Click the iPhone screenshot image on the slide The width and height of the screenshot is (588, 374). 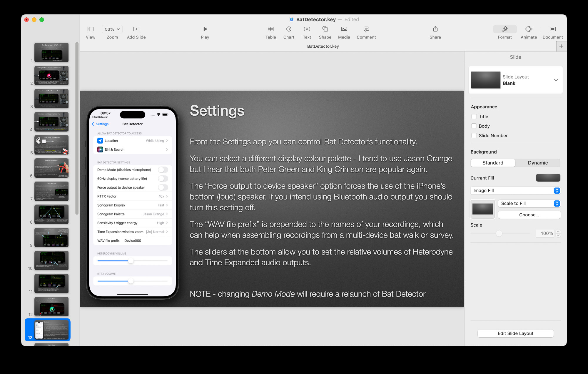coord(132,202)
